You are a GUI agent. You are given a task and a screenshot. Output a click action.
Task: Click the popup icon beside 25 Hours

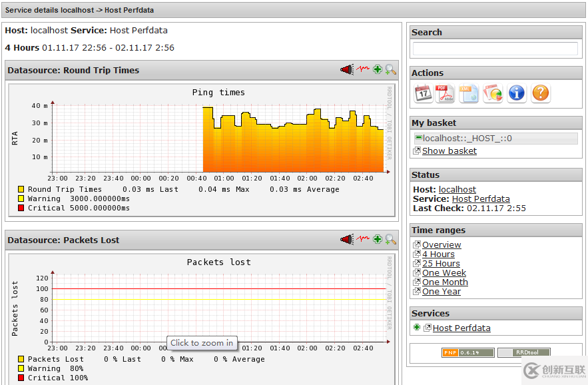pyautogui.click(x=417, y=263)
